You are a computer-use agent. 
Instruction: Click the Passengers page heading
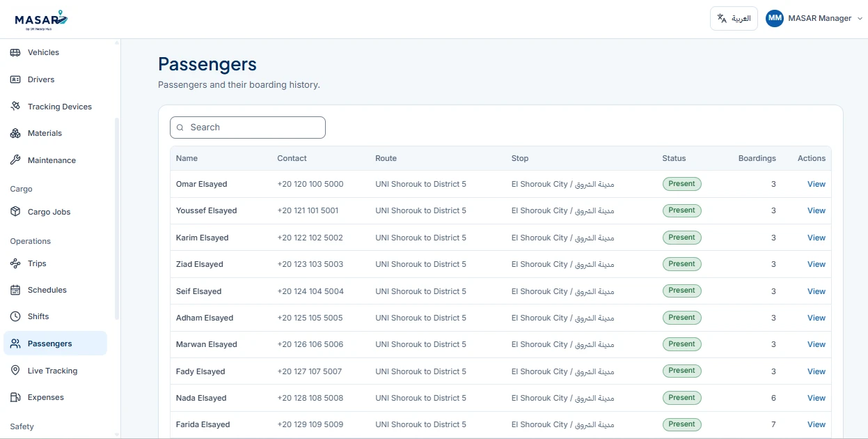(207, 64)
